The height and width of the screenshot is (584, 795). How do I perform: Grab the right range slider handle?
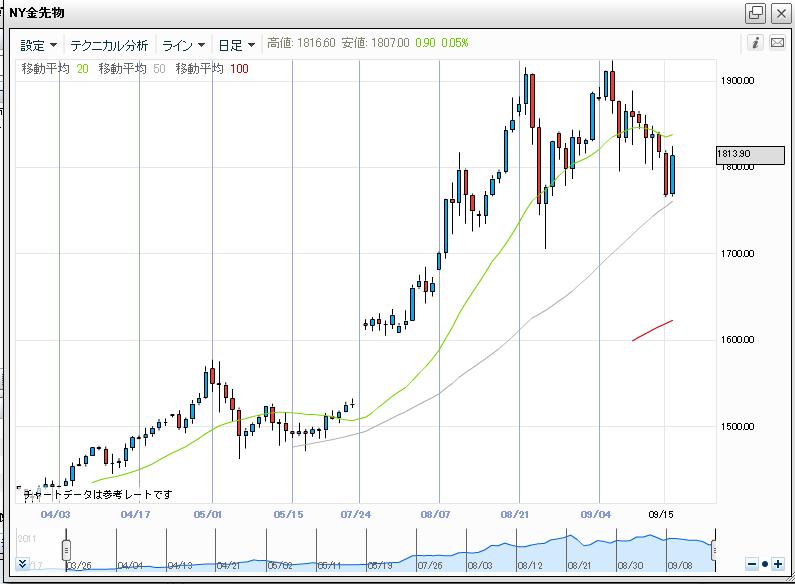point(715,550)
